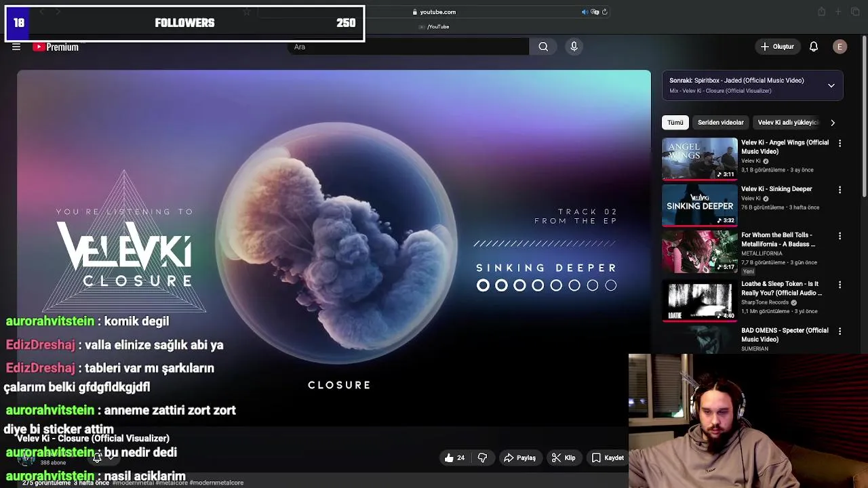Go to YouTube Premium home logo
The height and width of the screenshot is (488, 868).
click(56, 47)
